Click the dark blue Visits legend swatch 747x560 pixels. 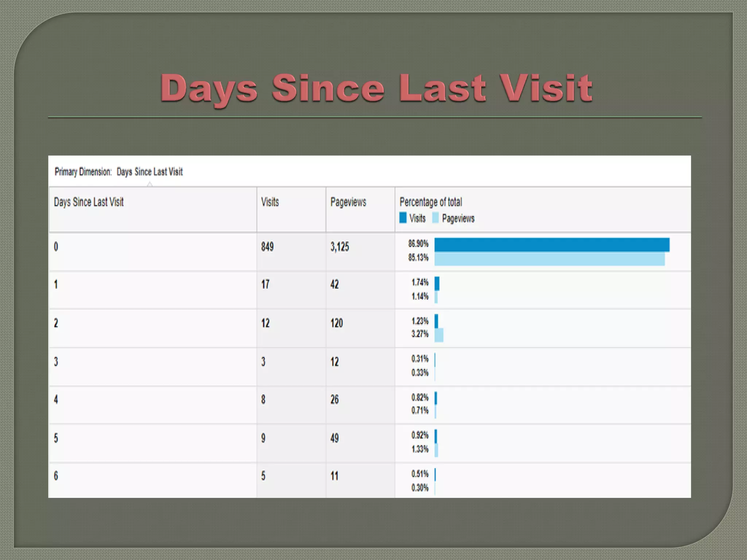pos(403,218)
